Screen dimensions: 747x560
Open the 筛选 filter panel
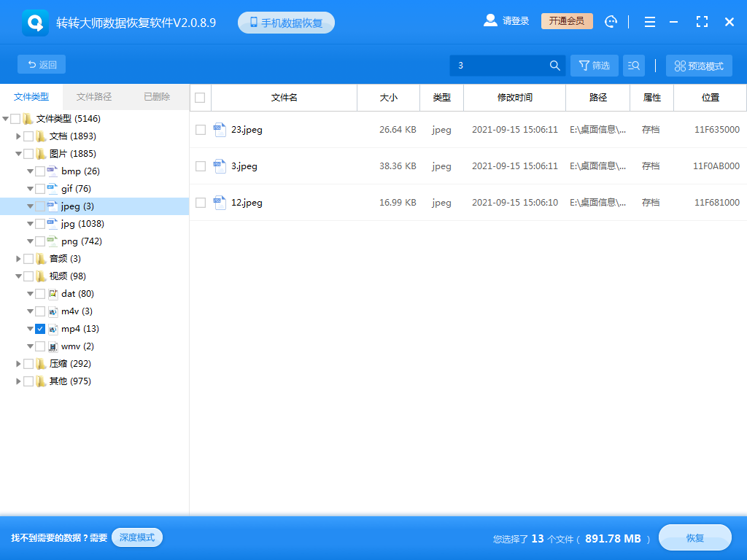(594, 65)
